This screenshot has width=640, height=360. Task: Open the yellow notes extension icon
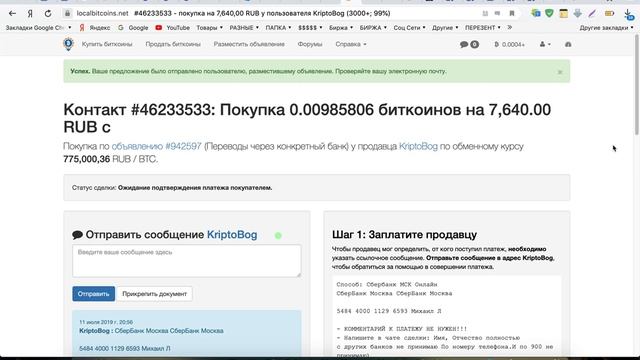(564, 13)
